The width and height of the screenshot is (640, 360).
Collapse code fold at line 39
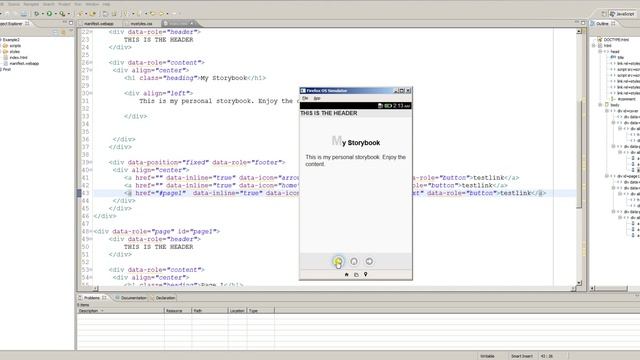(91, 162)
